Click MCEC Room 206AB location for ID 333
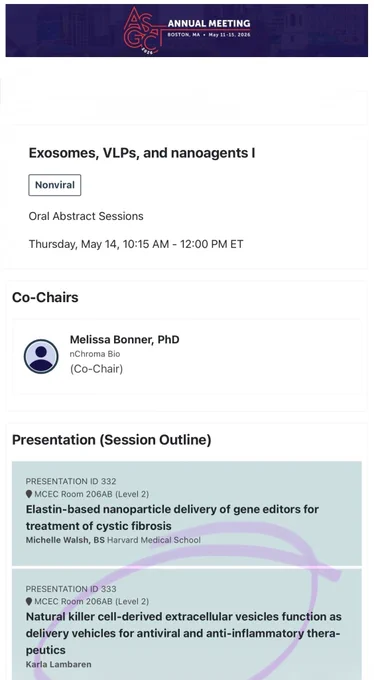This screenshot has width=374, height=680. coord(92,602)
